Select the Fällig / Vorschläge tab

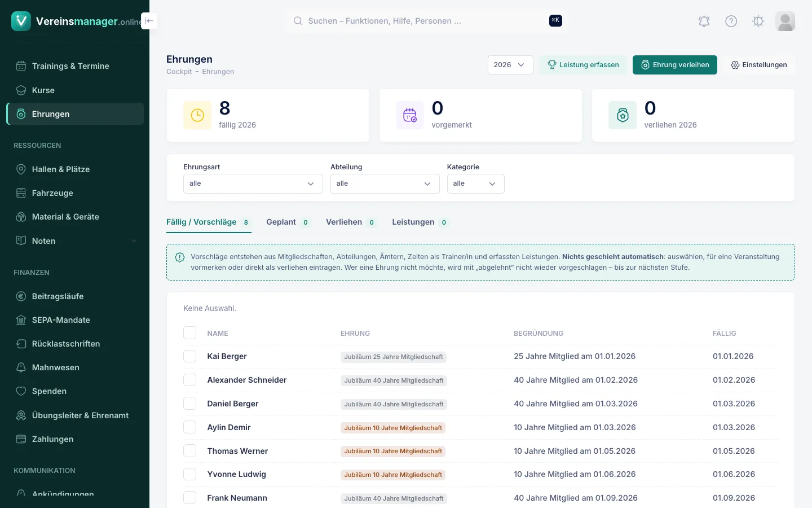(209, 222)
